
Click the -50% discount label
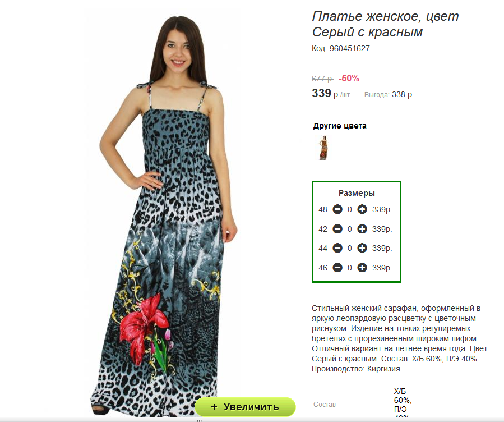(x=349, y=78)
